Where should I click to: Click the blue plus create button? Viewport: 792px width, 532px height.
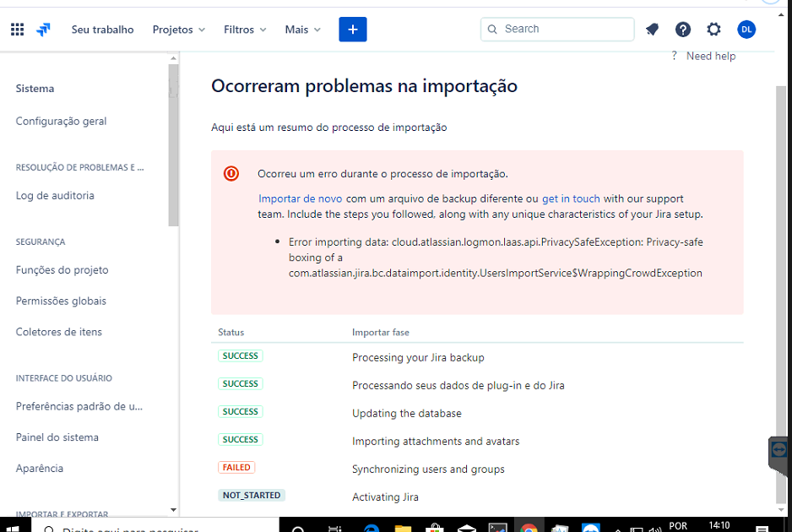coord(353,29)
